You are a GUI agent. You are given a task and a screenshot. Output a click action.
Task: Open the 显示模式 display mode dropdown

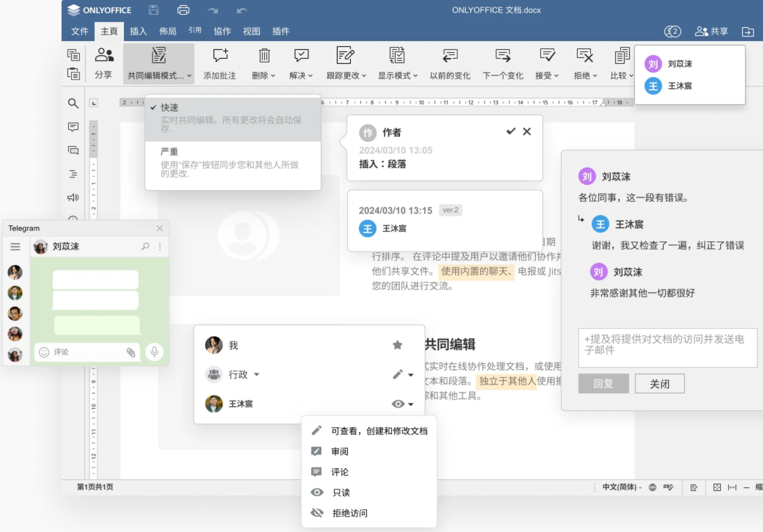[398, 63]
